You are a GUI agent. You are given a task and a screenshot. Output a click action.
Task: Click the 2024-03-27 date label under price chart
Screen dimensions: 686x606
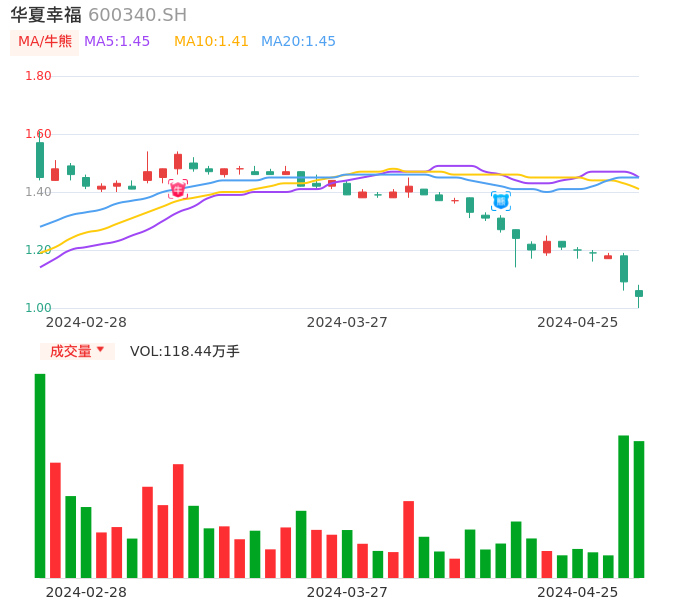click(x=347, y=322)
